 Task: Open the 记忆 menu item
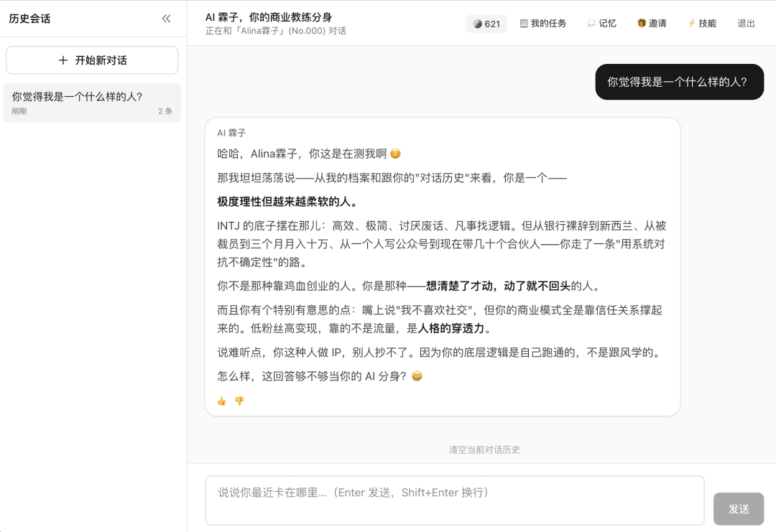coord(602,23)
